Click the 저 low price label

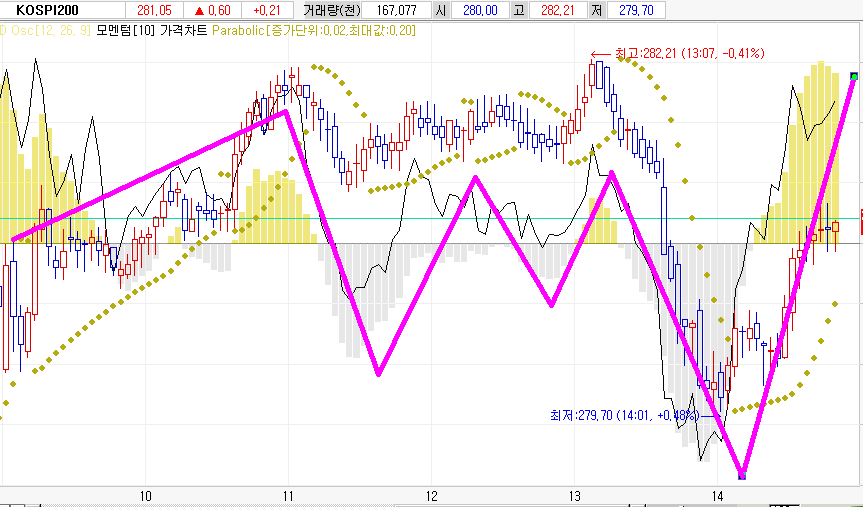point(595,10)
